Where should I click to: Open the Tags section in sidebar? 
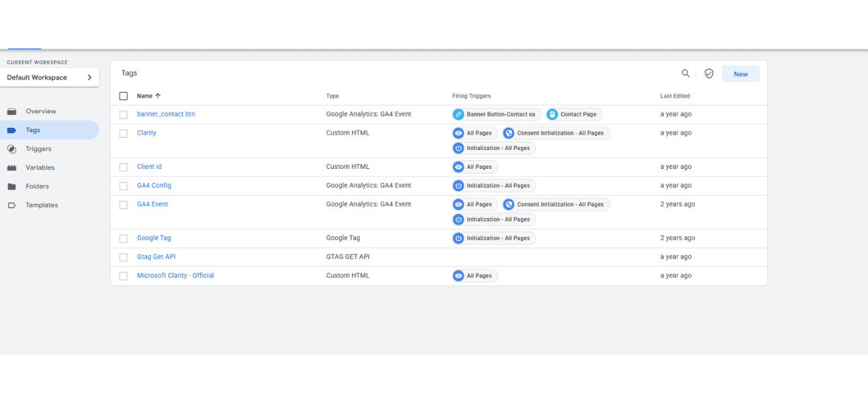coord(33,130)
